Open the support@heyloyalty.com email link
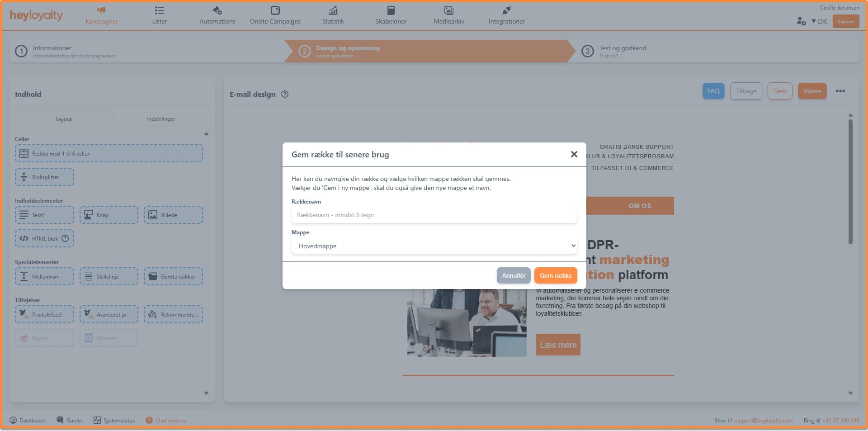 762,421
